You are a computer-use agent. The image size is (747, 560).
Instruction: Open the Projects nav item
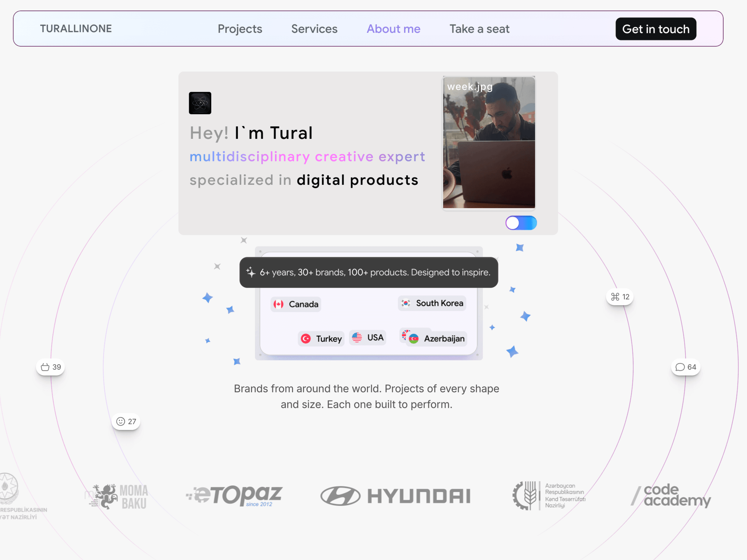point(240,29)
